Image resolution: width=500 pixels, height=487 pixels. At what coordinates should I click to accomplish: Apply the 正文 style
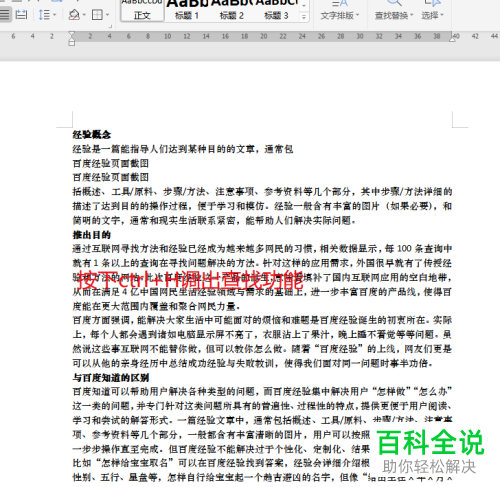(x=142, y=11)
